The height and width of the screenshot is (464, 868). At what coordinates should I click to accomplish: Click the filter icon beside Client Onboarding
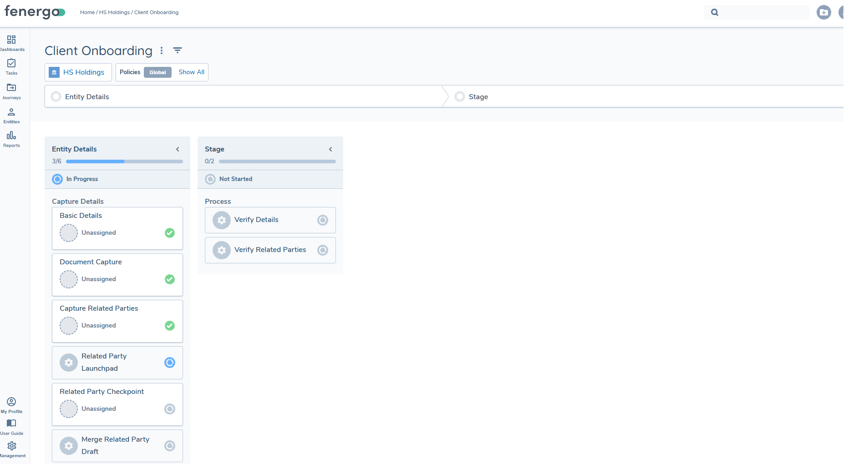point(178,50)
